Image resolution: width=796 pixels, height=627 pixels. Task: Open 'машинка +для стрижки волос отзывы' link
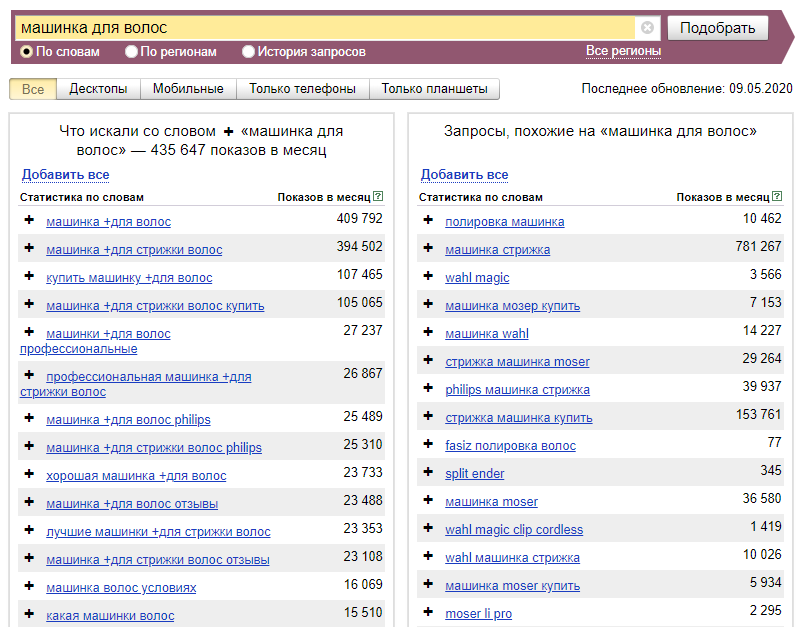[x=158, y=559]
